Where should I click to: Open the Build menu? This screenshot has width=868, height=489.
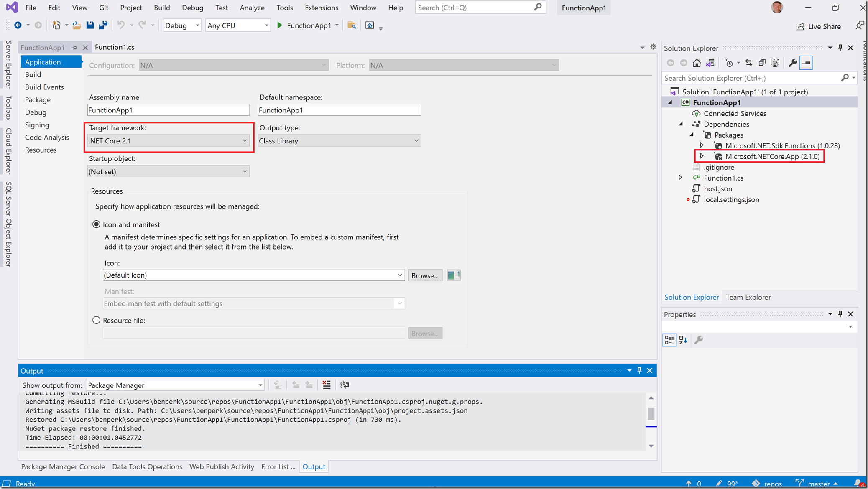[162, 8]
